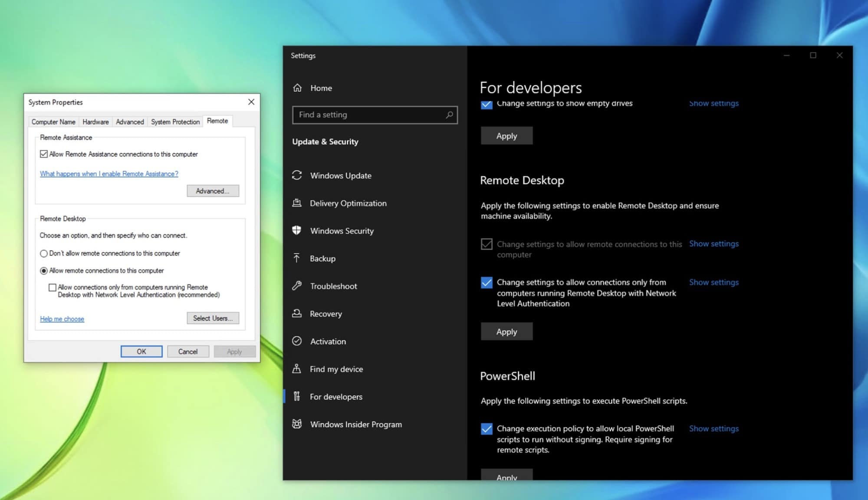This screenshot has height=500, width=868.
Task: Toggle allow remote connections checkbox in Settings
Action: click(487, 244)
